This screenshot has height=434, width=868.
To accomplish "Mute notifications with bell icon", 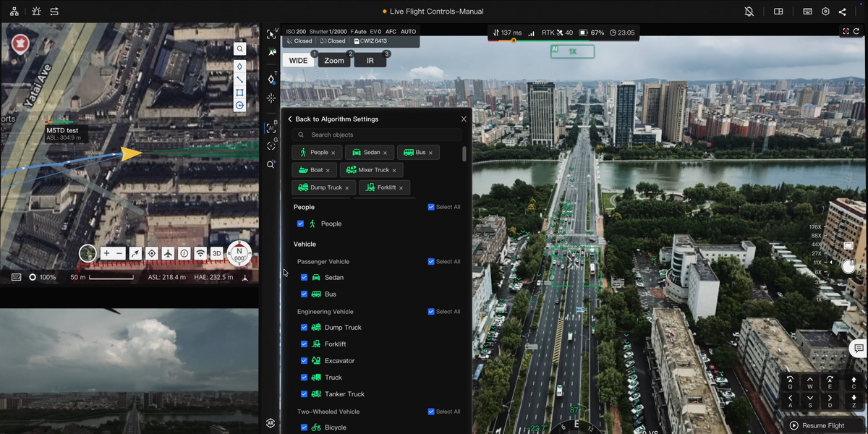I will tap(749, 12).
